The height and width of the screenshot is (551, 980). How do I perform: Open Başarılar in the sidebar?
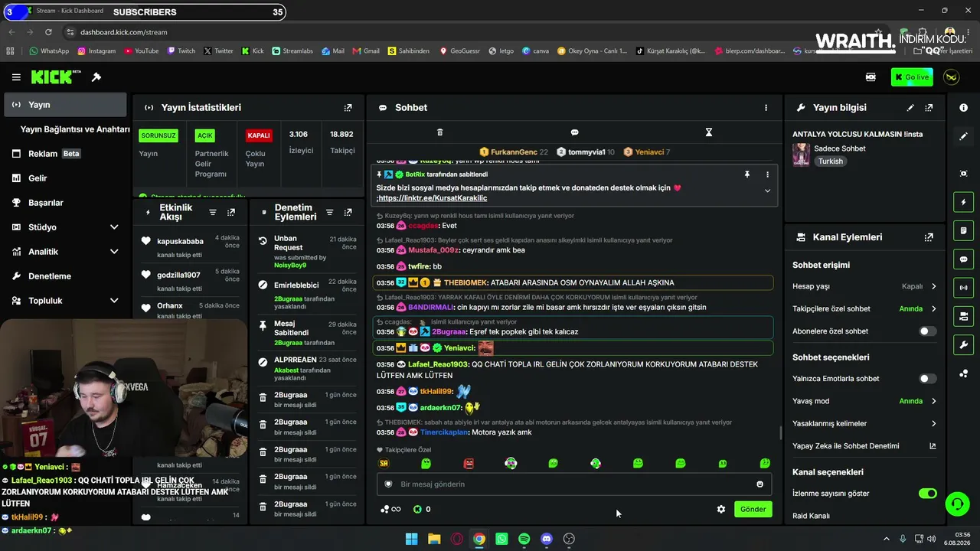coord(64,203)
